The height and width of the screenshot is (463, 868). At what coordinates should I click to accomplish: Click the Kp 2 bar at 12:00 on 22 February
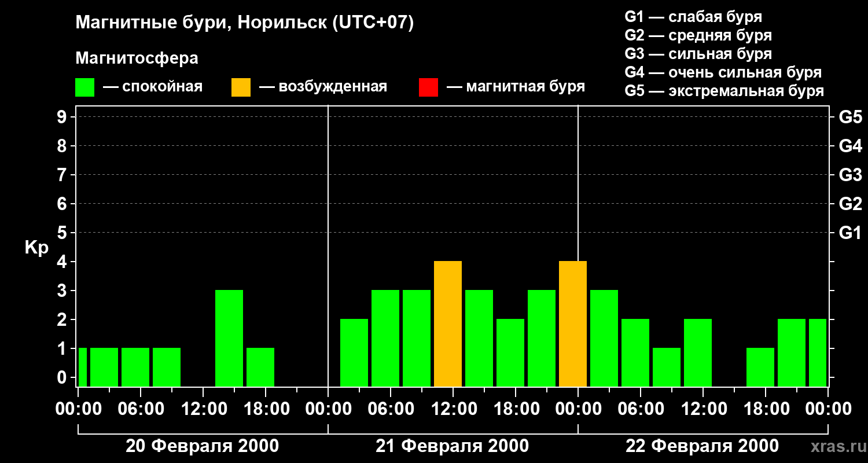[698, 352]
